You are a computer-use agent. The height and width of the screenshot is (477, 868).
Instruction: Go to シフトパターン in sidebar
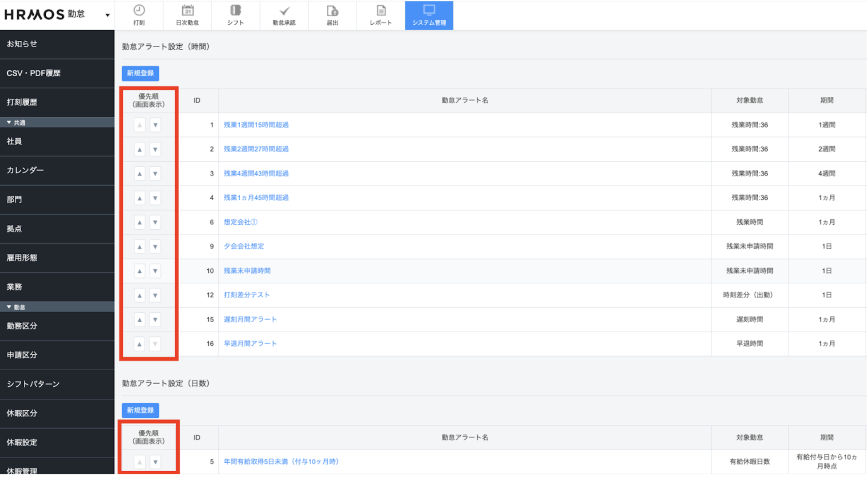(33, 384)
